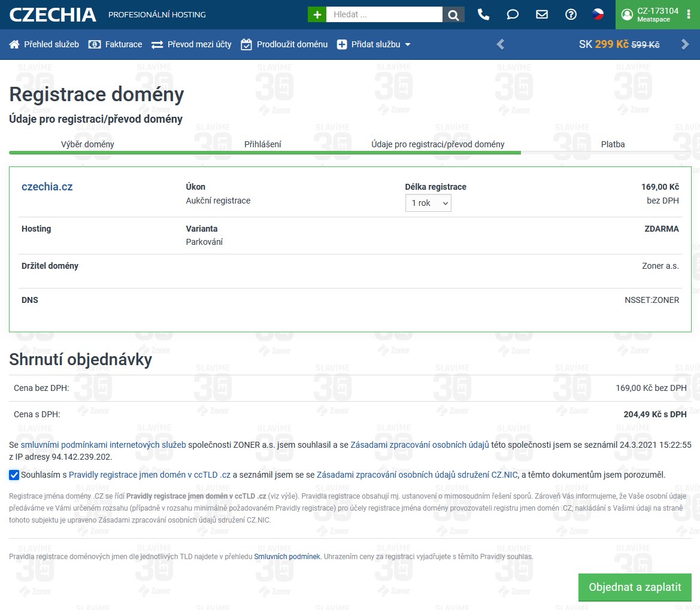Open phone contact icon in header
Image resolution: width=700 pixels, height=610 pixels.
tap(483, 14)
